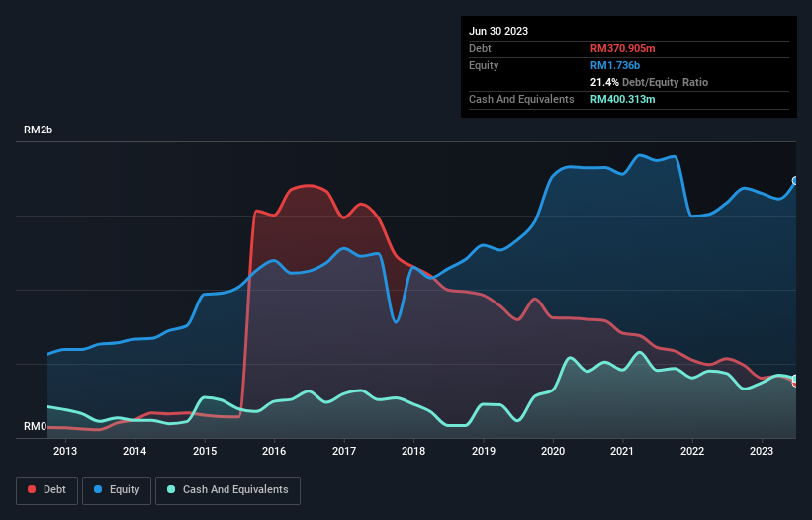Click the 2021 x-axis year label

622,451
